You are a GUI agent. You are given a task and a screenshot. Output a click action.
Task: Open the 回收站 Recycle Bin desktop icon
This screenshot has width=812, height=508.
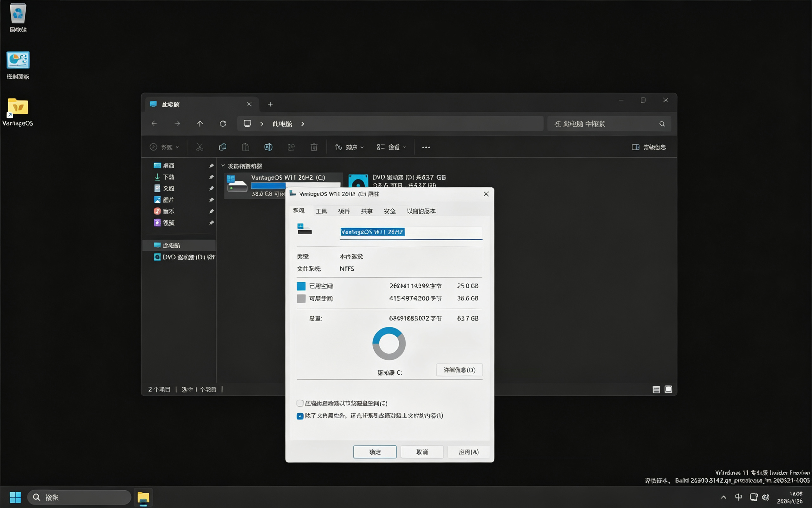tap(18, 17)
